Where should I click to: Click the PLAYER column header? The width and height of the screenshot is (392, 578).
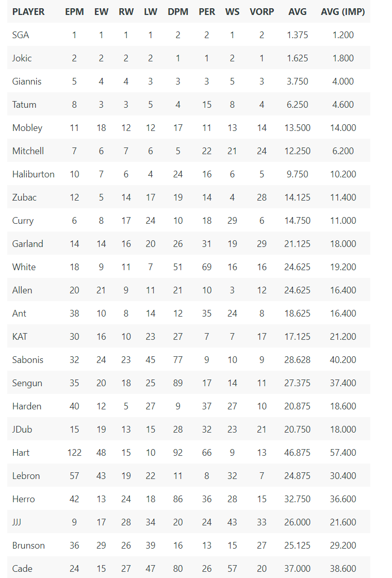28,12
